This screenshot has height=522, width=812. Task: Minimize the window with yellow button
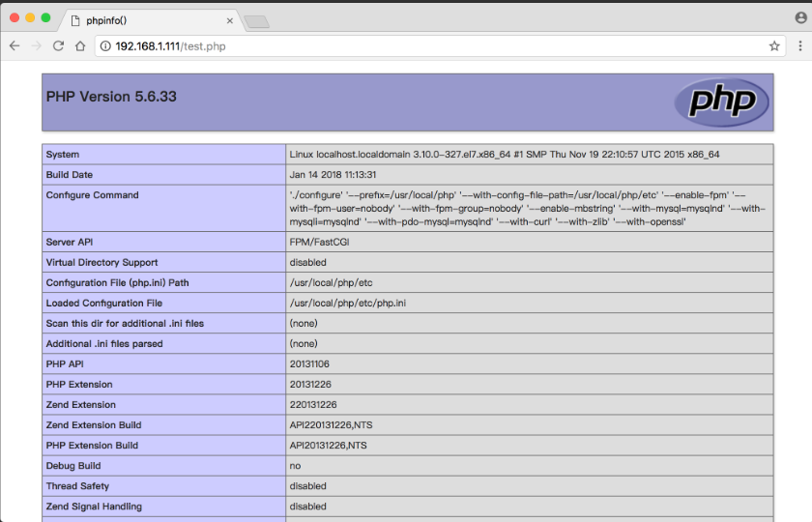coord(30,17)
